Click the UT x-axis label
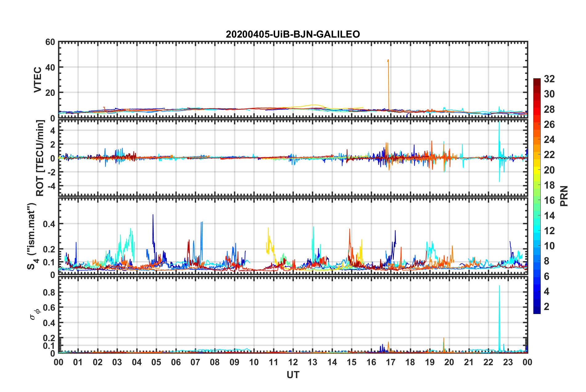This screenshot has width=586, height=392. click(293, 375)
